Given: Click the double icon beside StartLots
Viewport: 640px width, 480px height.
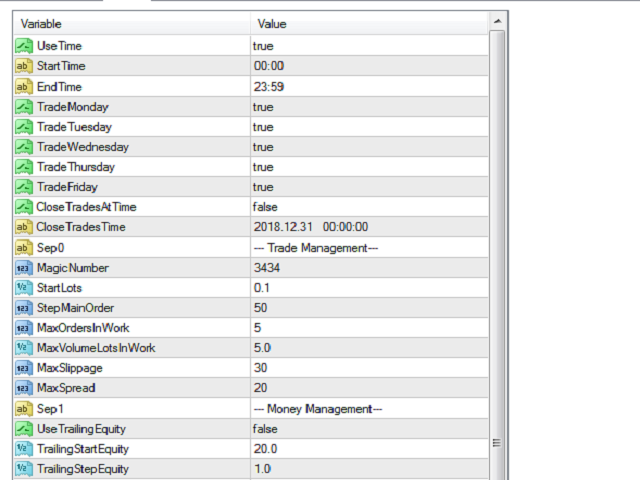Looking at the screenshot, I should 24,288.
